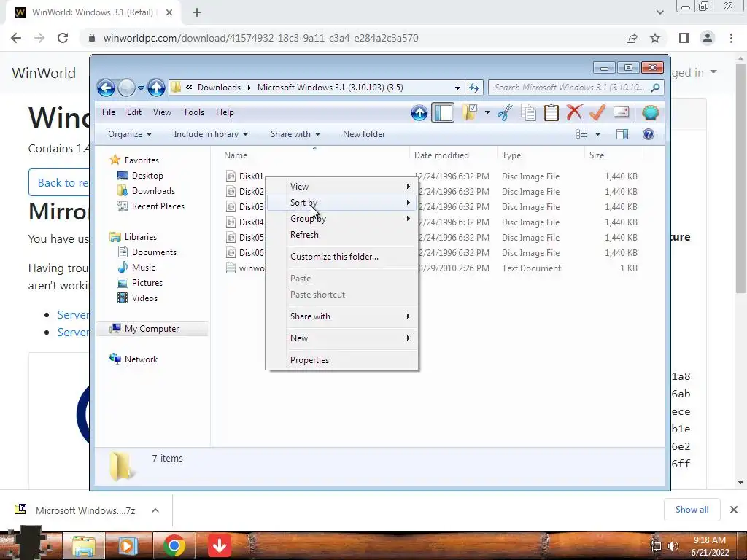Click the Chrome URL address bar
This screenshot has height=560, width=747.
point(352,38)
